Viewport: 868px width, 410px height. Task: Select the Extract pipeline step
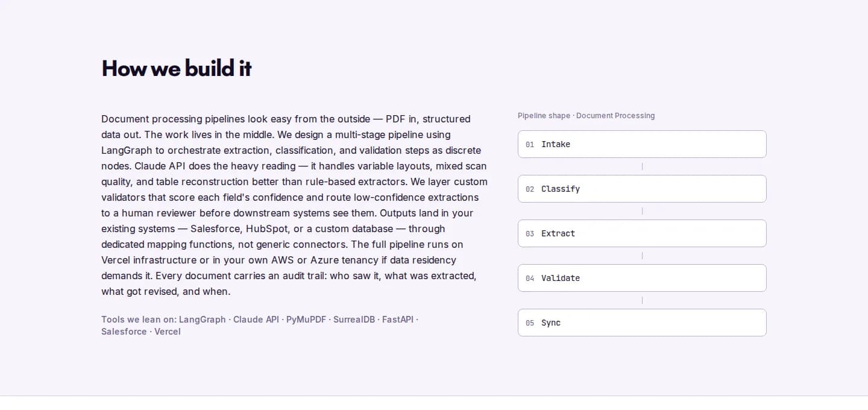642,233
